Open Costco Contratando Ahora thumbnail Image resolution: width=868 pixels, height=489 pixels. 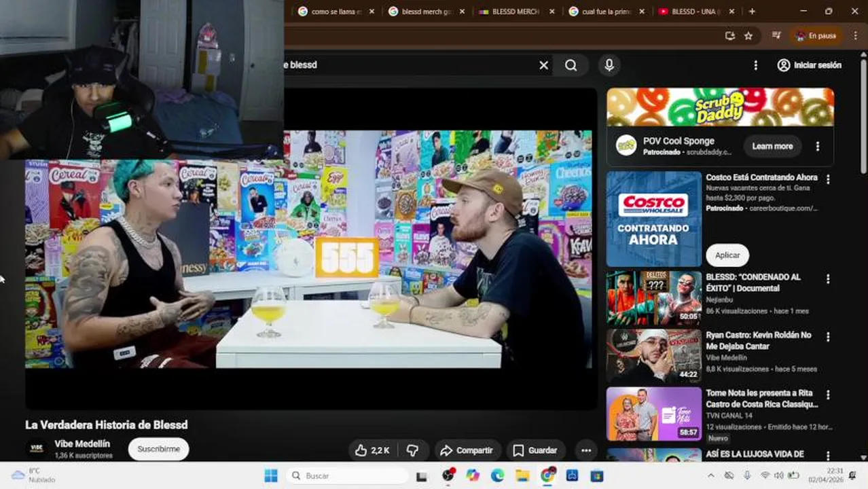coord(654,219)
